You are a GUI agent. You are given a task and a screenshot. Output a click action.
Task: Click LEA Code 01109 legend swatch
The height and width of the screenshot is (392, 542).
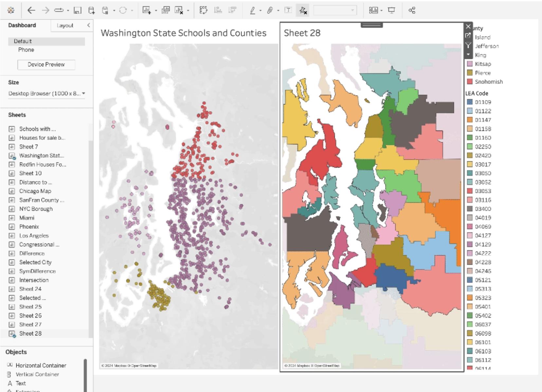tap(470, 102)
